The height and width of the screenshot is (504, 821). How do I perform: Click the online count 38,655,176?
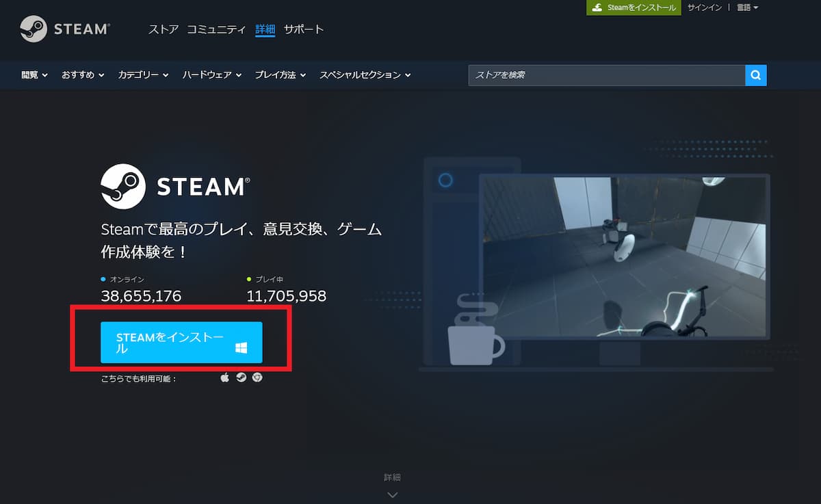click(141, 296)
